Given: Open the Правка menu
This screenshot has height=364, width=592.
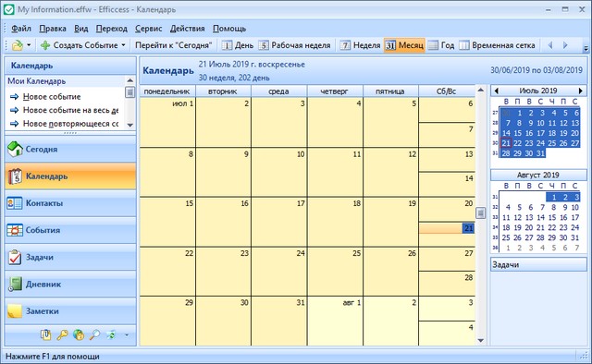Looking at the screenshot, I should [x=53, y=29].
